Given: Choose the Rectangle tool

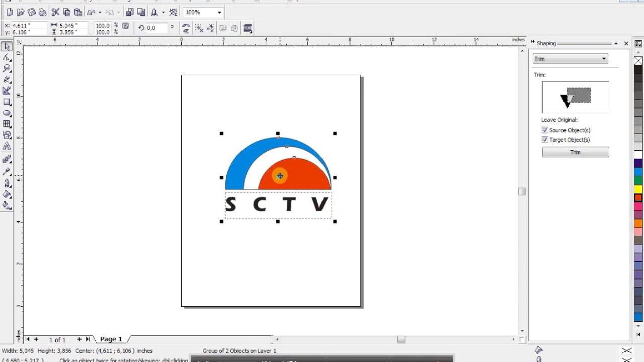Looking at the screenshot, I should [x=7, y=102].
